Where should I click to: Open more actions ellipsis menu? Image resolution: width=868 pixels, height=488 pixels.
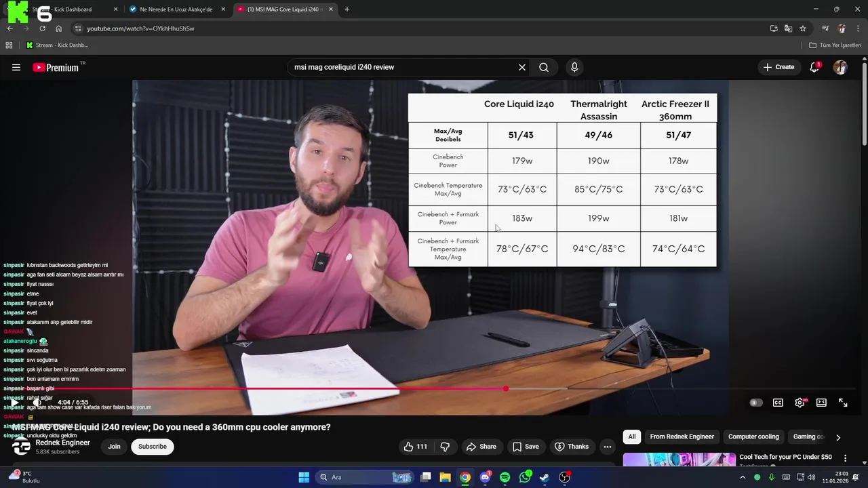click(608, 447)
